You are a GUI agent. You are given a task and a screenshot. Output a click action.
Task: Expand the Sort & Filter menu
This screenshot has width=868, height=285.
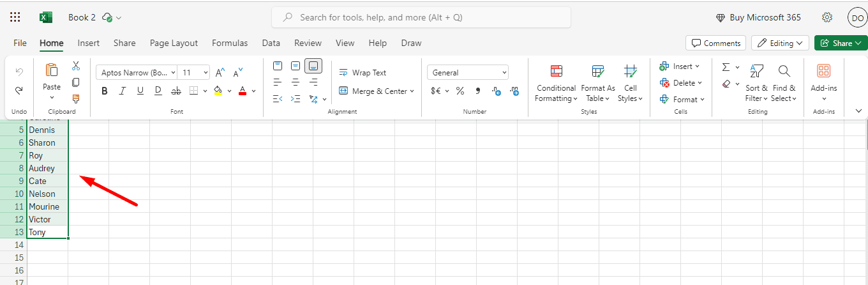pos(756,84)
